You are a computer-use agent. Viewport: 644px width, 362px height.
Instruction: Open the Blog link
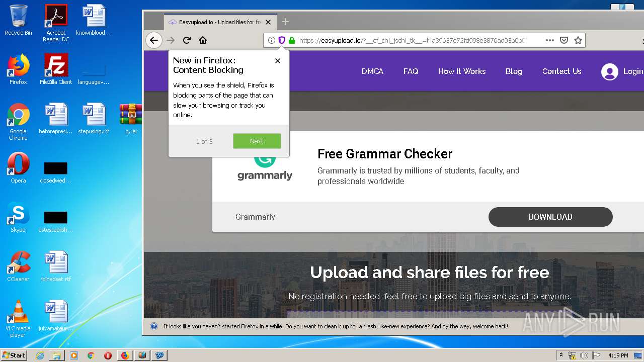click(x=514, y=71)
